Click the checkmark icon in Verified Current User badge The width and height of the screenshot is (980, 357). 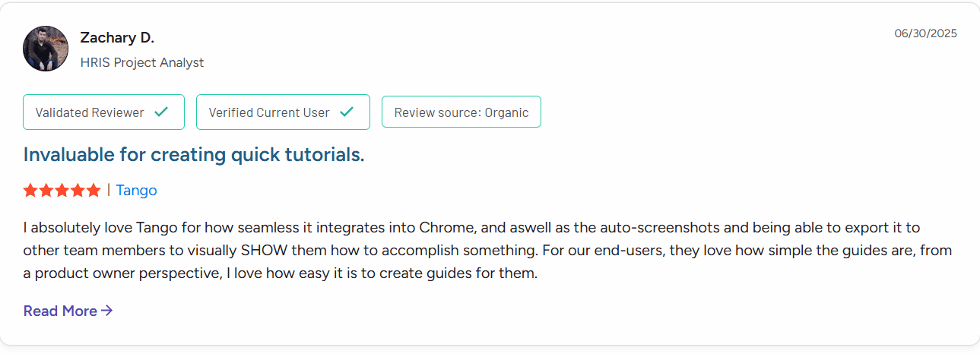pyautogui.click(x=347, y=112)
